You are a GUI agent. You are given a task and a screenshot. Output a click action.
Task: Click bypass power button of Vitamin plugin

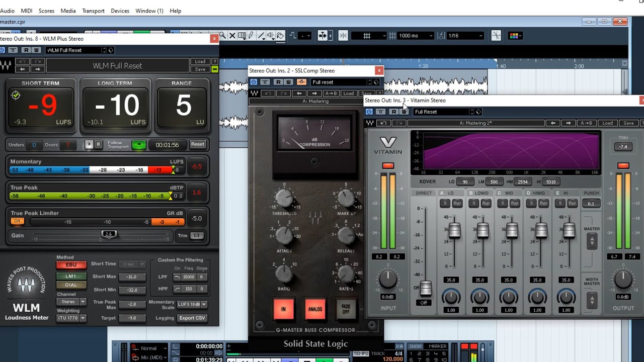point(369,112)
